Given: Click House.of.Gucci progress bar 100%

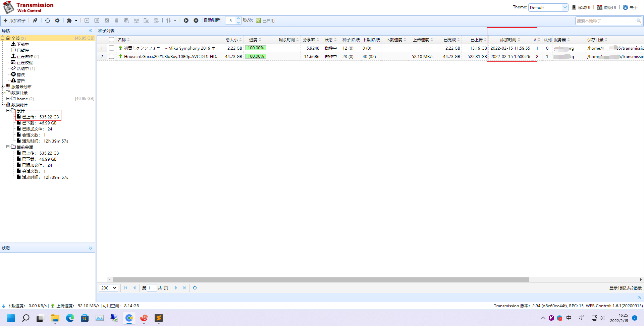Looking at the screenshot, I should (256, 56).
